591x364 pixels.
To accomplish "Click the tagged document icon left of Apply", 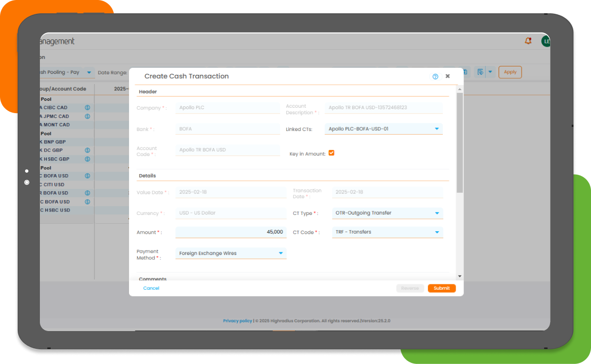I will pyautogui.click(x=480, y=72).
